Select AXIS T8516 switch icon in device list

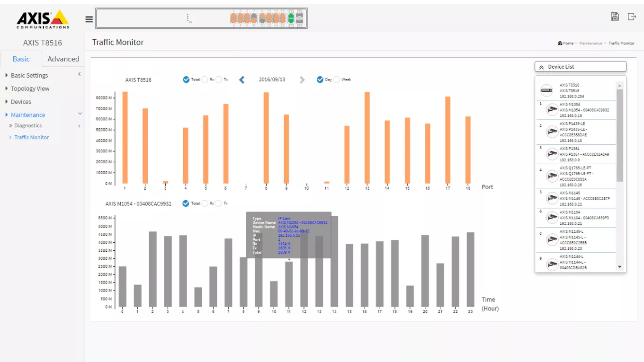(x=546, y=90)
